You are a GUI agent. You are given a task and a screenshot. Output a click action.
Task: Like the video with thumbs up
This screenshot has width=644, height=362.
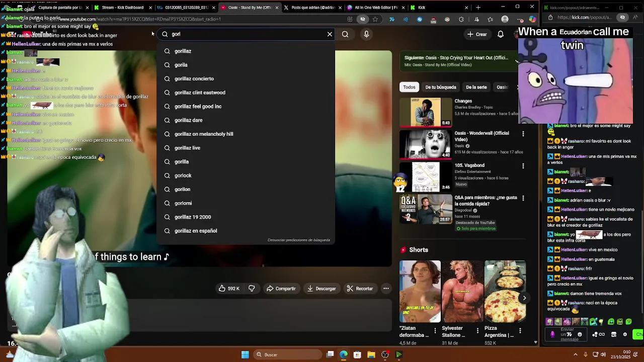tap(229, 289)
